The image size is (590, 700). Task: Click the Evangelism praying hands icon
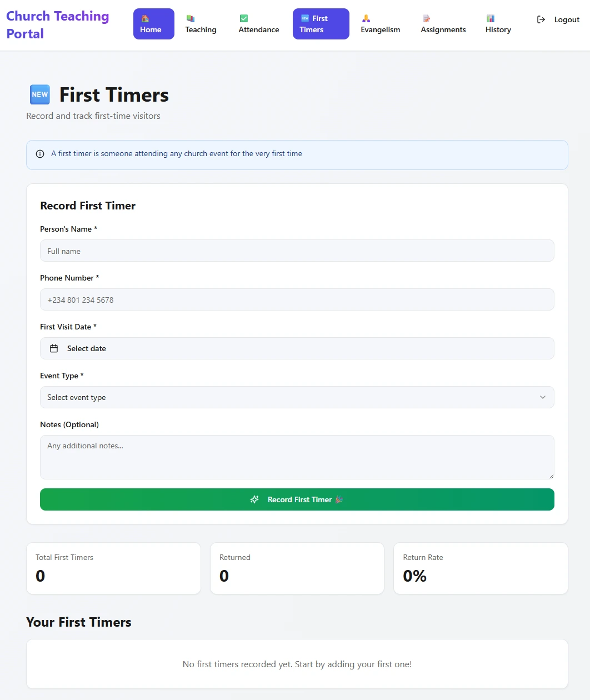[366, 18]
